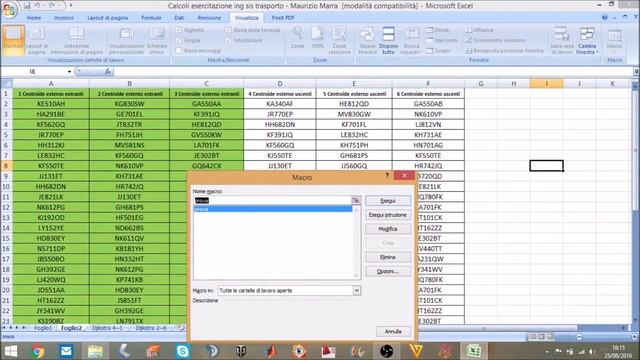This screenshot has height=360, width=640.
Task: Click Elimina in Macro dialog
Action: pyautogui.click(x=388, y=257)
